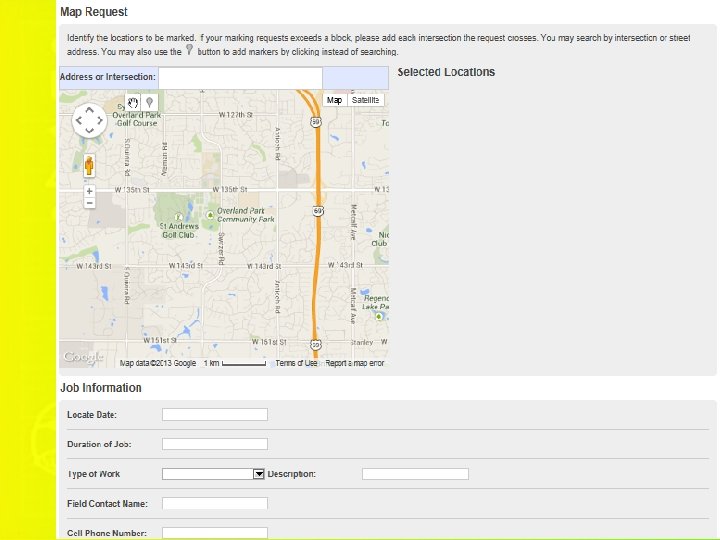Image resolution: width=720 pixels, height=540 pixels.
Task: Click the Description input field
Action: (415, 474)
